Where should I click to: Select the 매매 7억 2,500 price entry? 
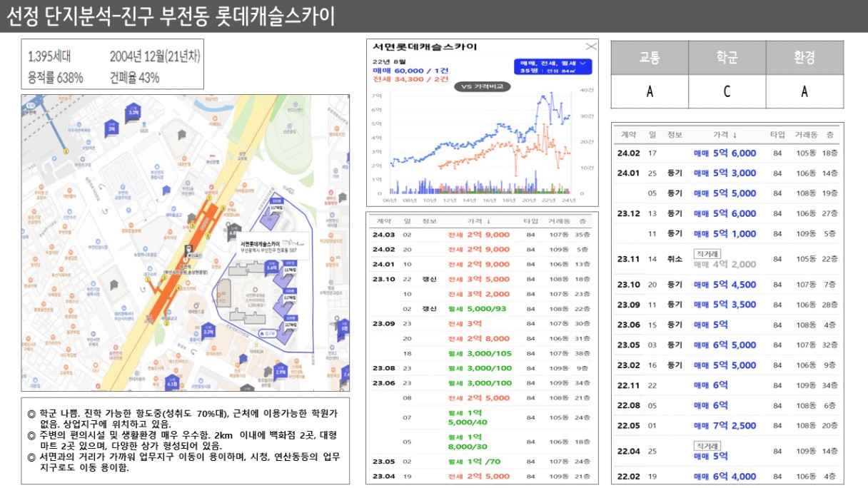(725, 426)
